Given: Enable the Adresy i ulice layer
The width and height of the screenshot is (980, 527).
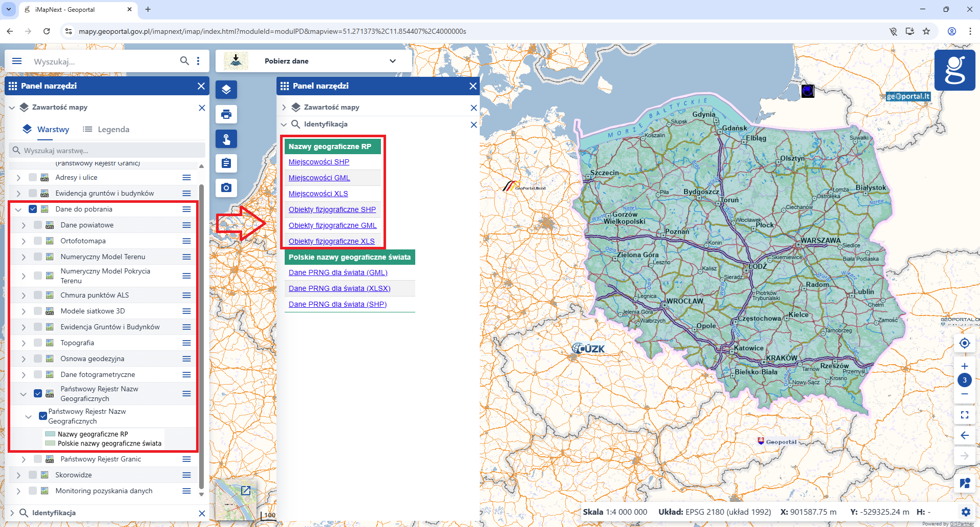Looking at the screenshot, I should pyautogui.click(x=33, y=177).
